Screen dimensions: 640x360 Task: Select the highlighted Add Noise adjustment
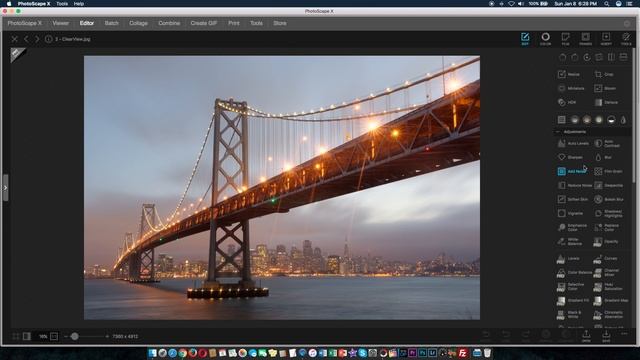tap(572, 171)
